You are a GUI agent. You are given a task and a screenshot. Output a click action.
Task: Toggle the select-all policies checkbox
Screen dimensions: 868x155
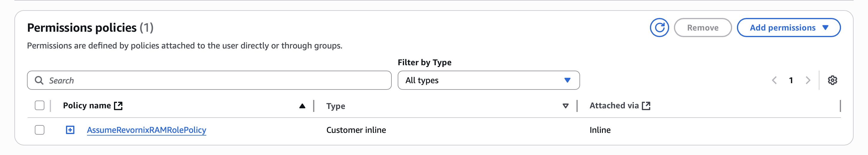pyautogui.click(x=40, y=106)
